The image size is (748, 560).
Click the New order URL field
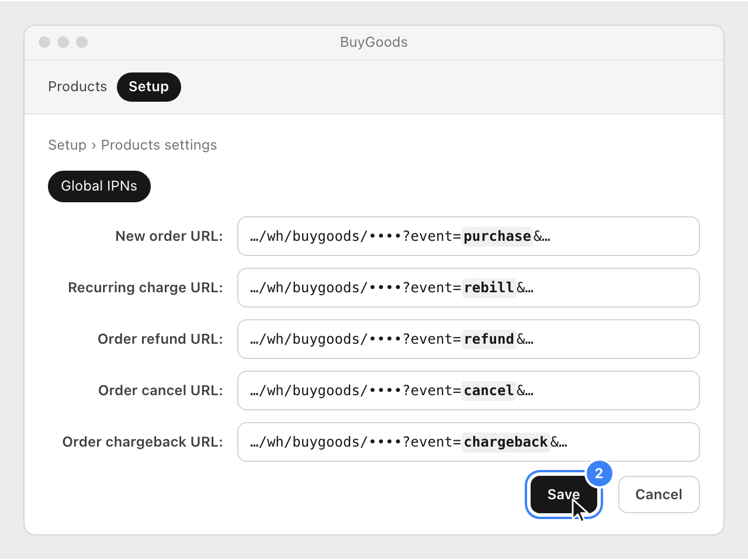(468, 236)
